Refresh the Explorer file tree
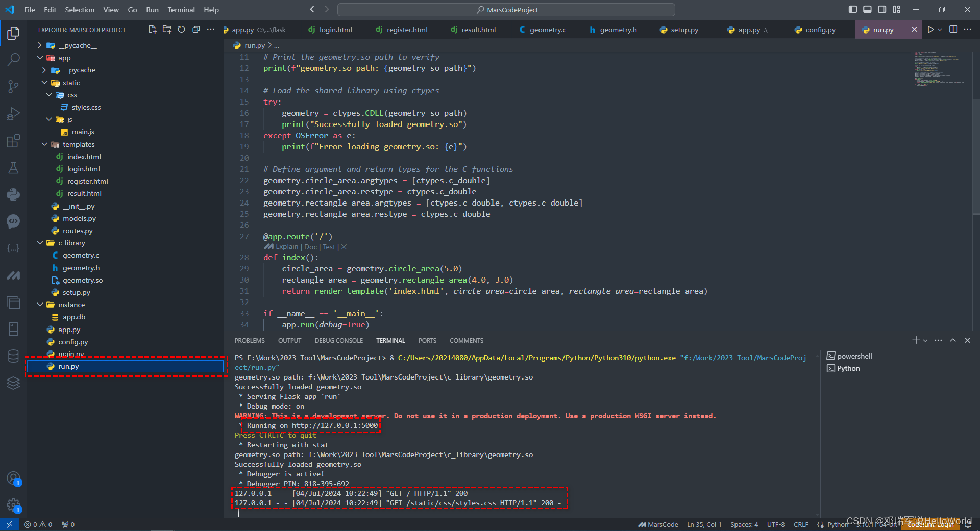This screenshot has height=531, width=980. 181,30
